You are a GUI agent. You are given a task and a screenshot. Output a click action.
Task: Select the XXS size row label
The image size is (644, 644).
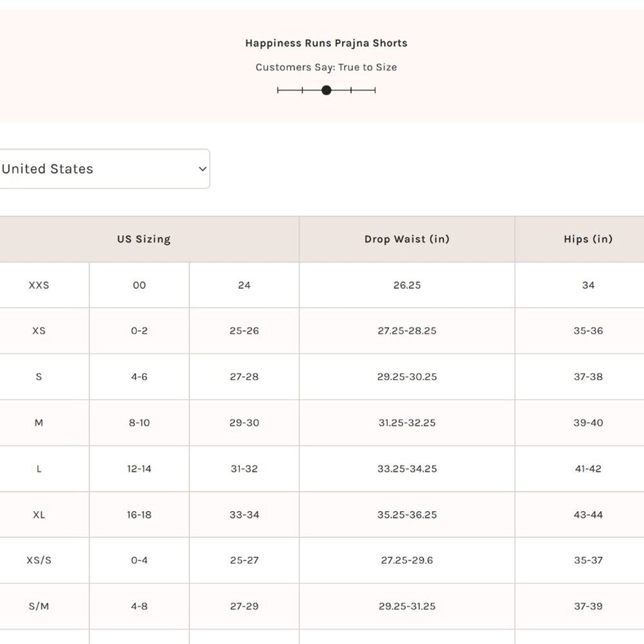[x=39, y=285]
